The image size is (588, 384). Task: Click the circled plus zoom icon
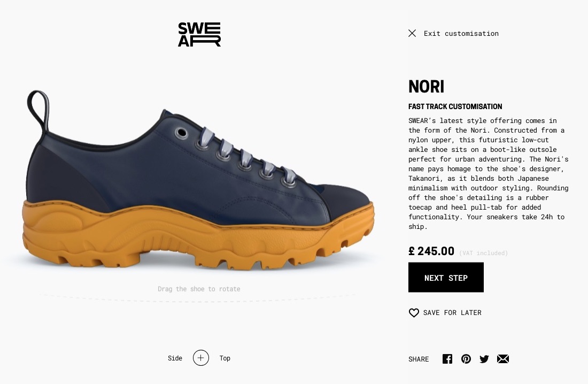coord(201,358)
